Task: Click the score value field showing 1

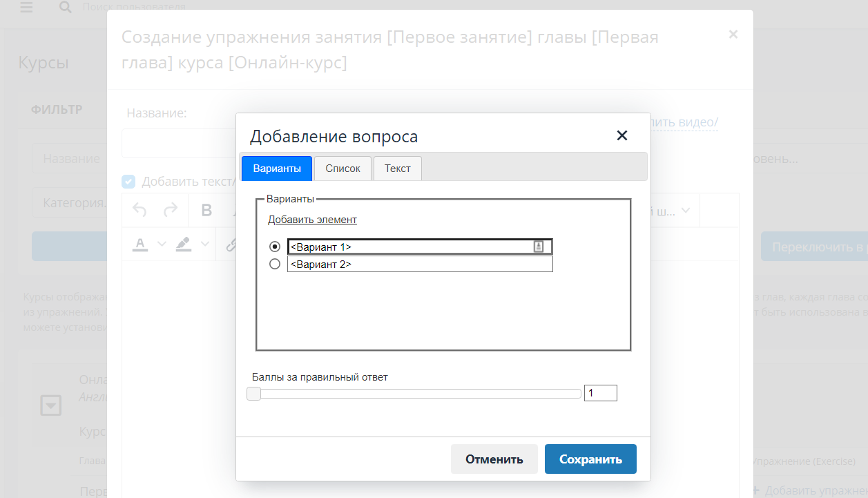Action: [x=601, y=393]
